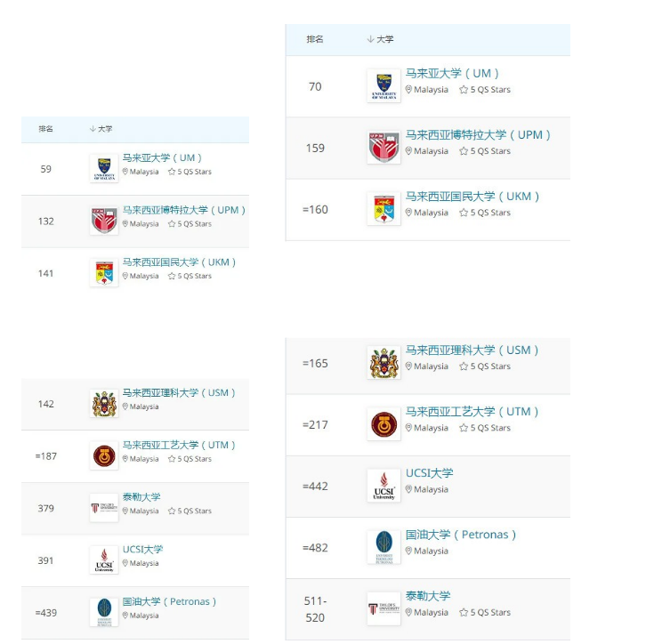Click the UPM shield logo beside rank 159
The width and height of the screenshot is (646, 644).
(x=384, y=148)
